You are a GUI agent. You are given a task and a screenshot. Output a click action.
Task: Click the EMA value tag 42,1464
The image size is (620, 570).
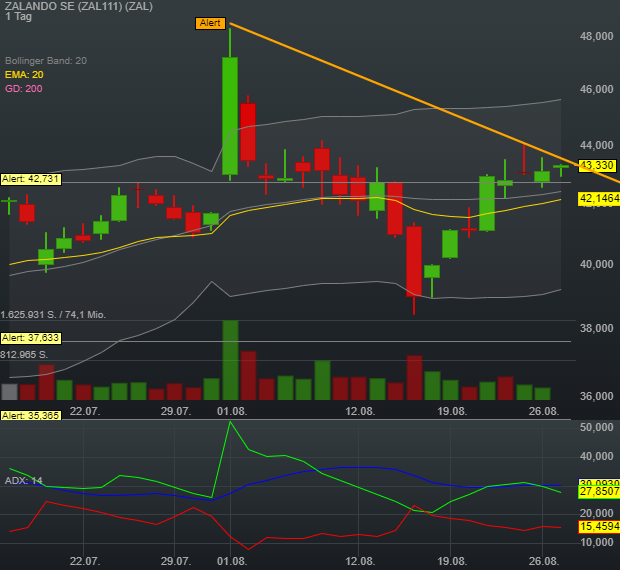coord(599,198)
